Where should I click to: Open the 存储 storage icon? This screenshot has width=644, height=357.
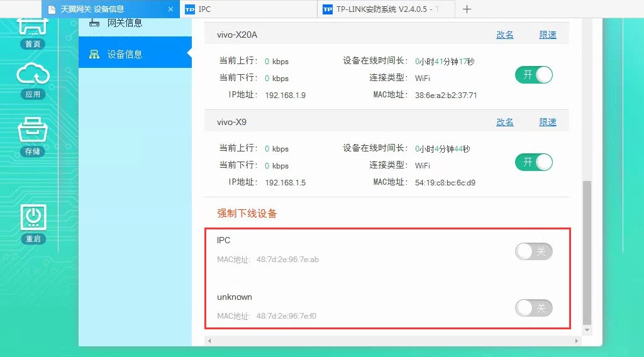click(33, 133)
